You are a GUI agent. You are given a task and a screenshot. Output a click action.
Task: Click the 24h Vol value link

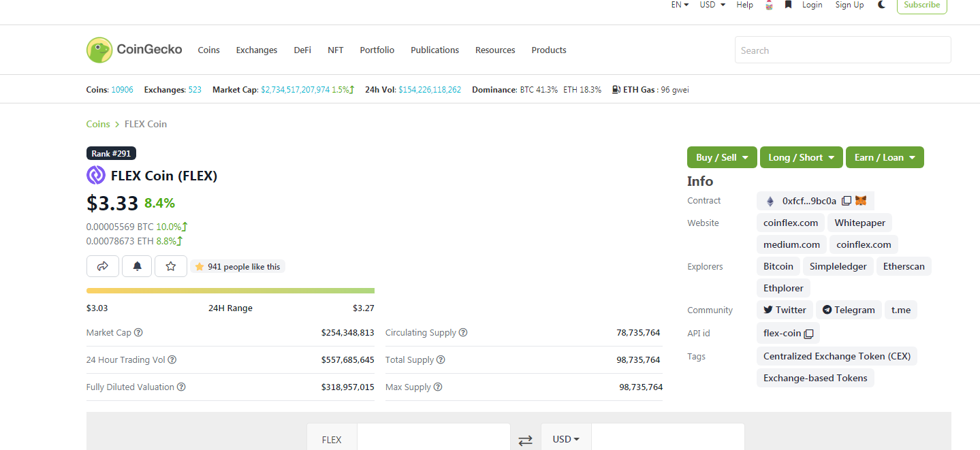(x=430, y=89)
